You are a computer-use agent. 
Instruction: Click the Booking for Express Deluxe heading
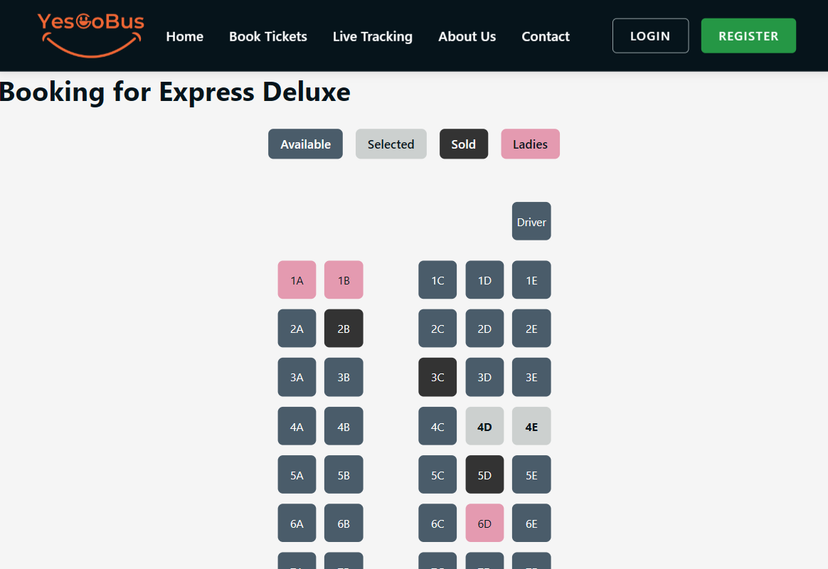[175, 92]
